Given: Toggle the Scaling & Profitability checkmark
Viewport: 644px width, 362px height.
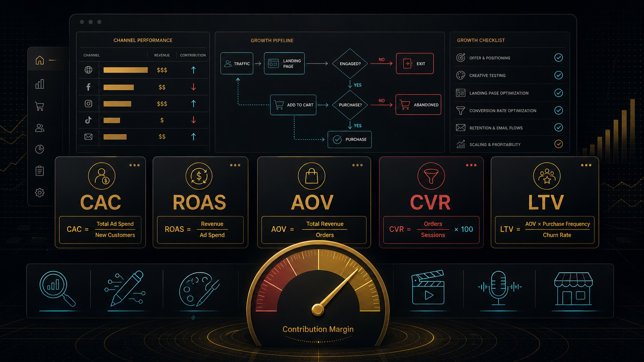Looking at the screenshot, I should pos(558,144).
